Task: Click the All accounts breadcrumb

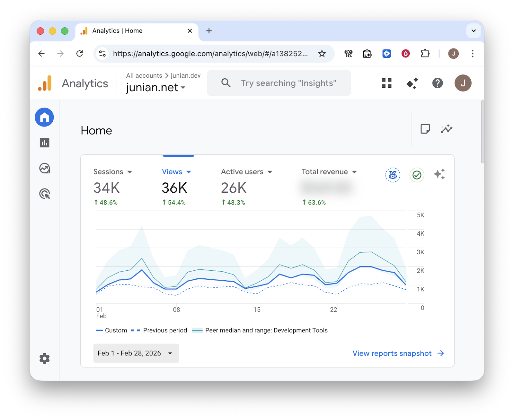Action: (144, 75)
